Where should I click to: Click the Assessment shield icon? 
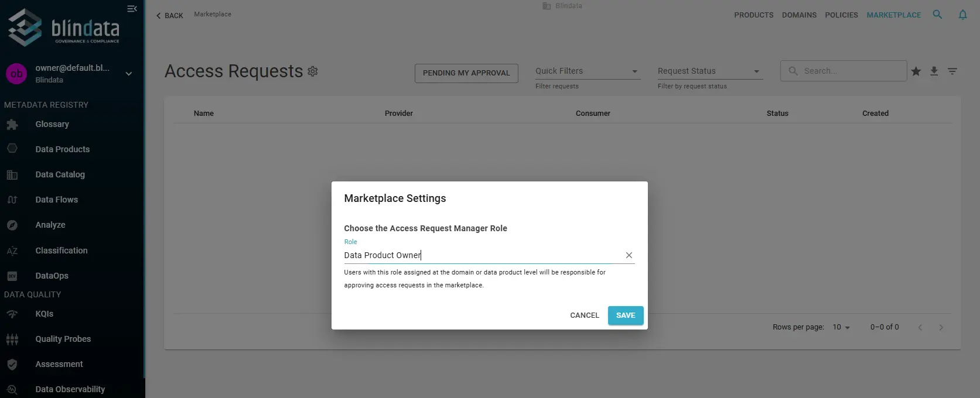[x=12, y=364]
